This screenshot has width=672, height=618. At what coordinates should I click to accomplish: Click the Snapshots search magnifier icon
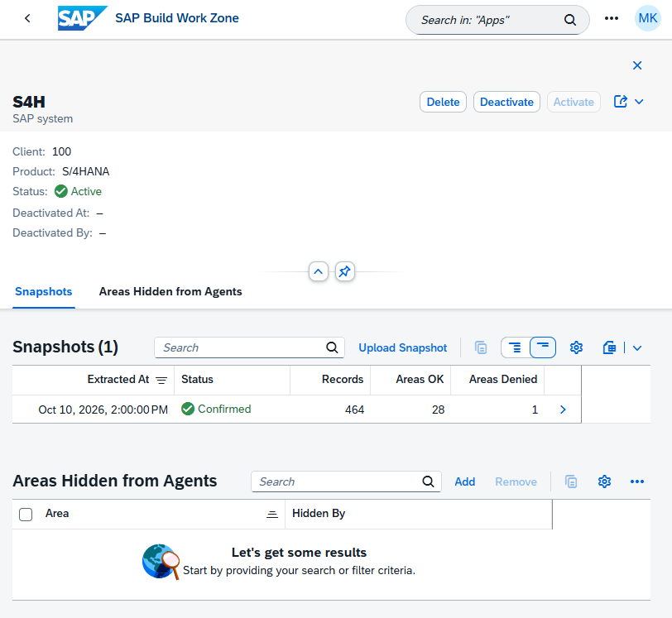(x=332, y=347)
